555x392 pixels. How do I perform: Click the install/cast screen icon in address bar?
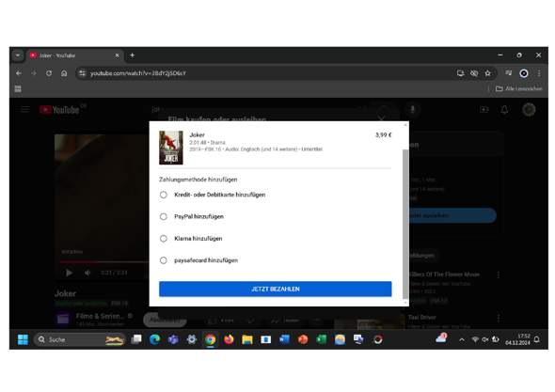click(x=461, y=73)
